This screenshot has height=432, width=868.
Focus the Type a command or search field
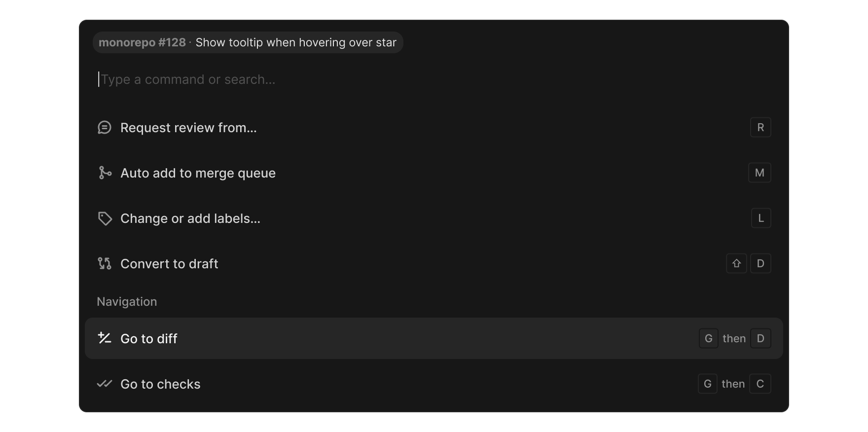[434, 79]
